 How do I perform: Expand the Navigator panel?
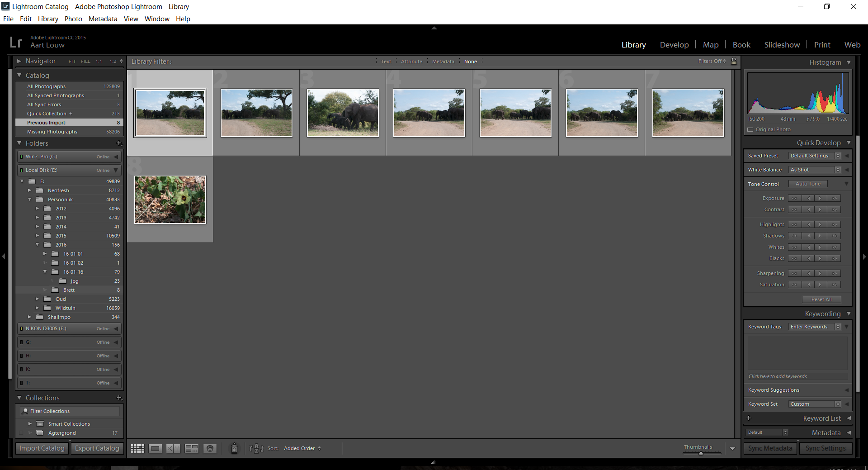pos(19,61)
